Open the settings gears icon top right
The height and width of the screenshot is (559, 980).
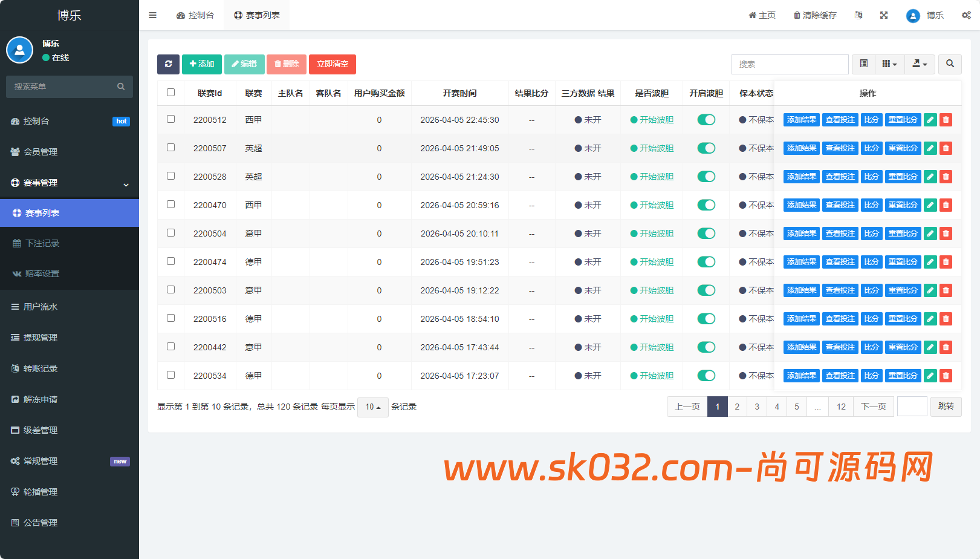[x=966, y=15]
